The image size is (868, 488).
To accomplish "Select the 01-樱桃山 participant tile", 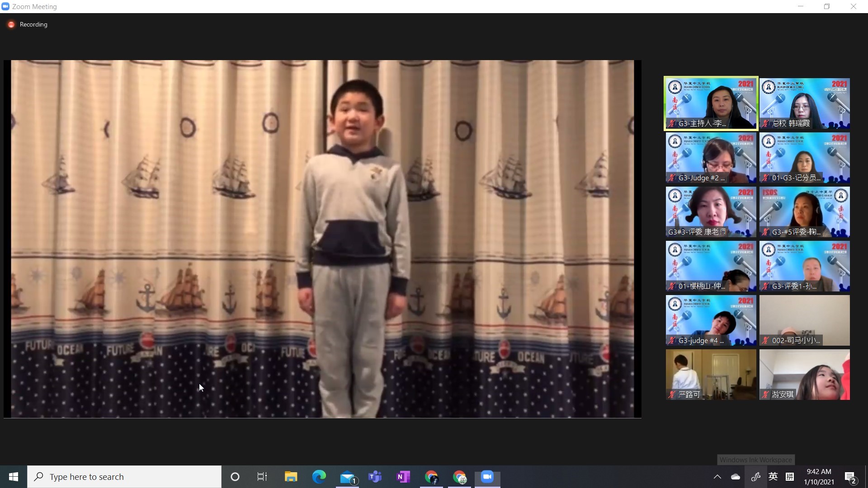I will (711, 266).
